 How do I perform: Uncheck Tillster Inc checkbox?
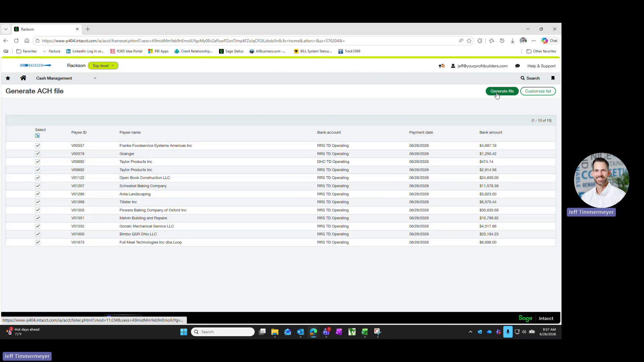pos(38,202)
